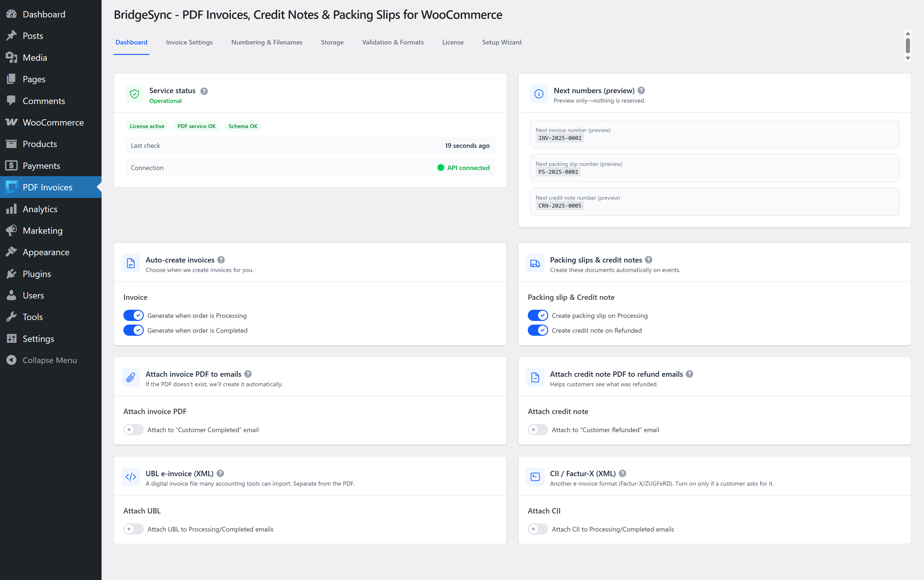924x580 pixels.
Task: Click the CII / Factur-X help icon
Action: [622, 473]
